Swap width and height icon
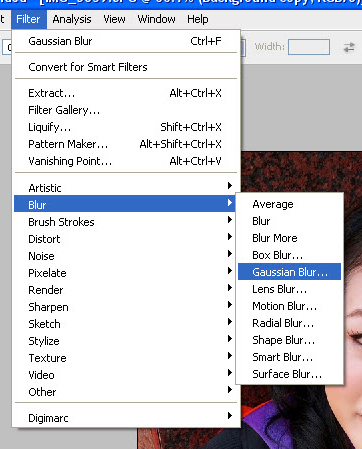This screenshot has height=449, width=362. pos(349,47)
